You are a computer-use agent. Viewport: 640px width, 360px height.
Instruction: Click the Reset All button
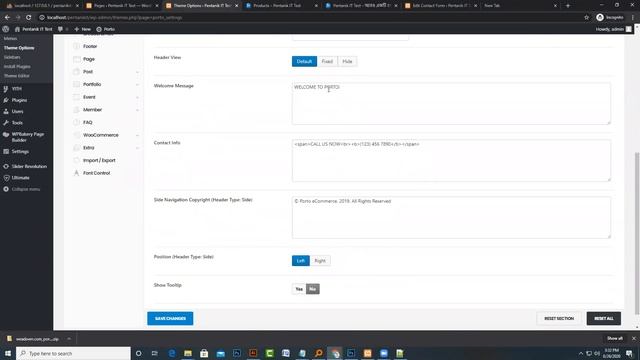604,318
